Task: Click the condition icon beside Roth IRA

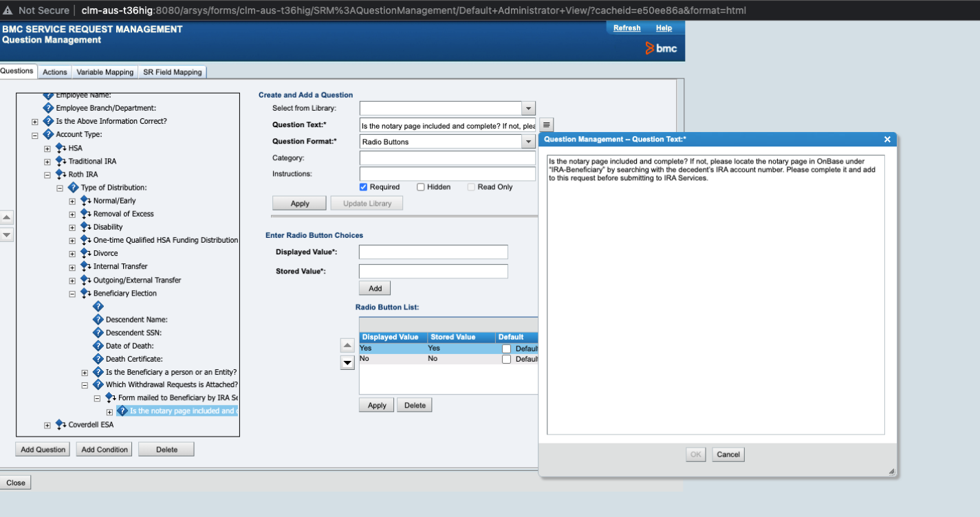Action: (61, 174)
